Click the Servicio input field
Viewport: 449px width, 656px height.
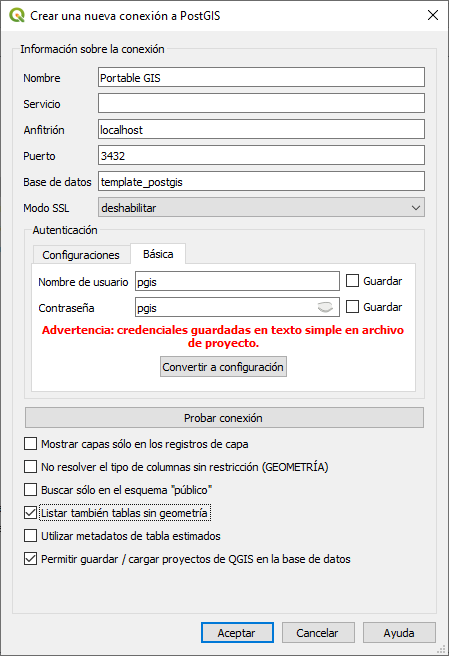[x=261, y=103]
